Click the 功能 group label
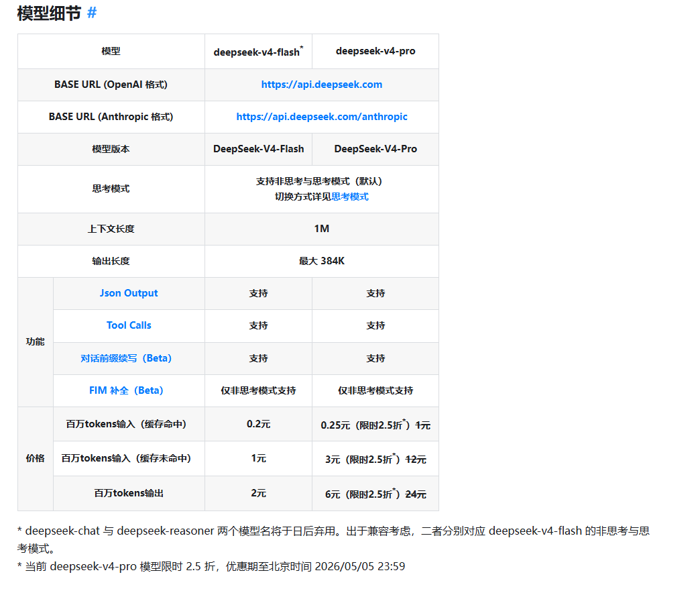The image size is (700, 591). 36,341
